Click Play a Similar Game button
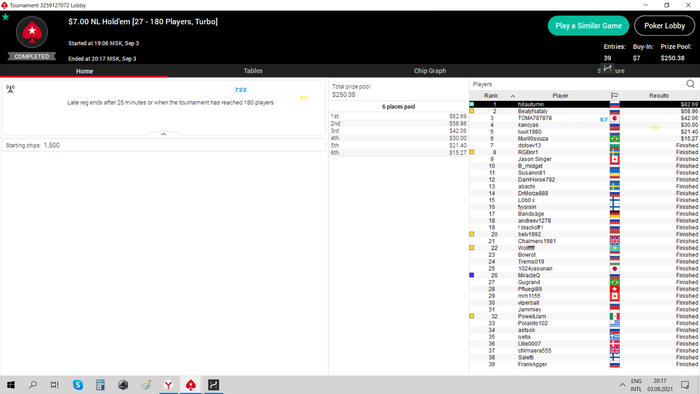The image size is (700, 394). (x=588, y=26)
